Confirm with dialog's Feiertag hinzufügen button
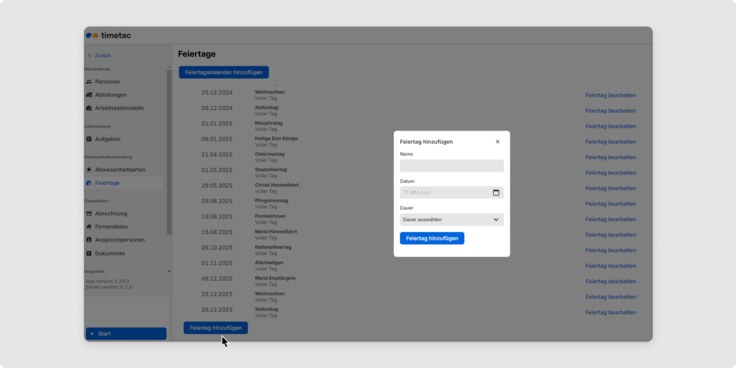Viewport: 736px width, 368px height. click(432, 238)
